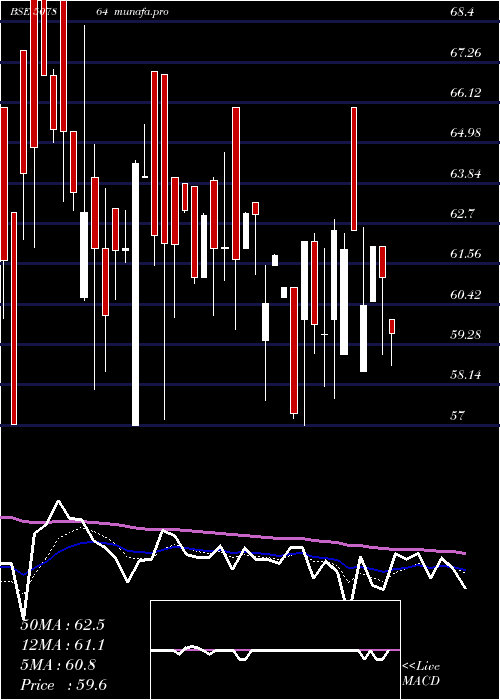
Task: Click the 66.12 price axis label
Action: point(466,93)
